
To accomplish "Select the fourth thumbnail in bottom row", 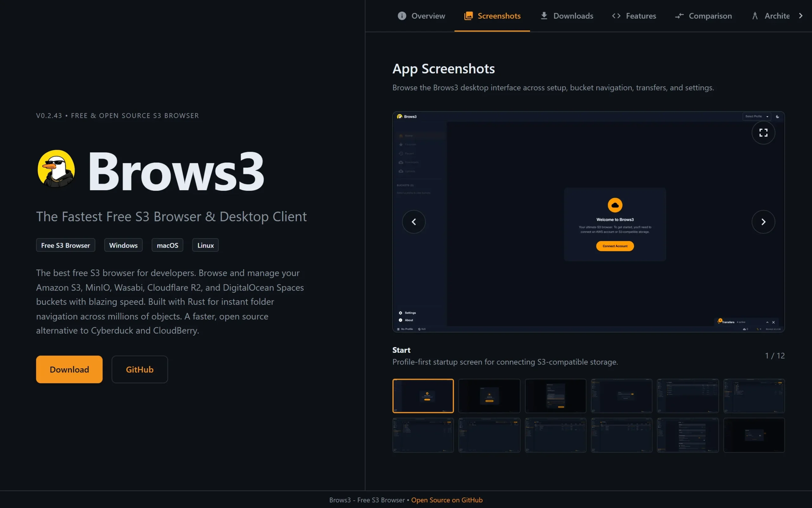I will (621, 435).
